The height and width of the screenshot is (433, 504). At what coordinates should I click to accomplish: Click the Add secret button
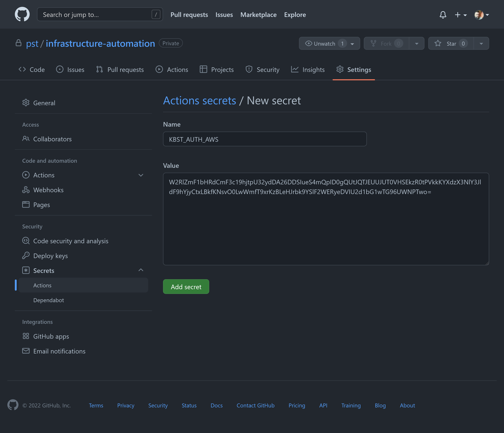click(186, 287)
